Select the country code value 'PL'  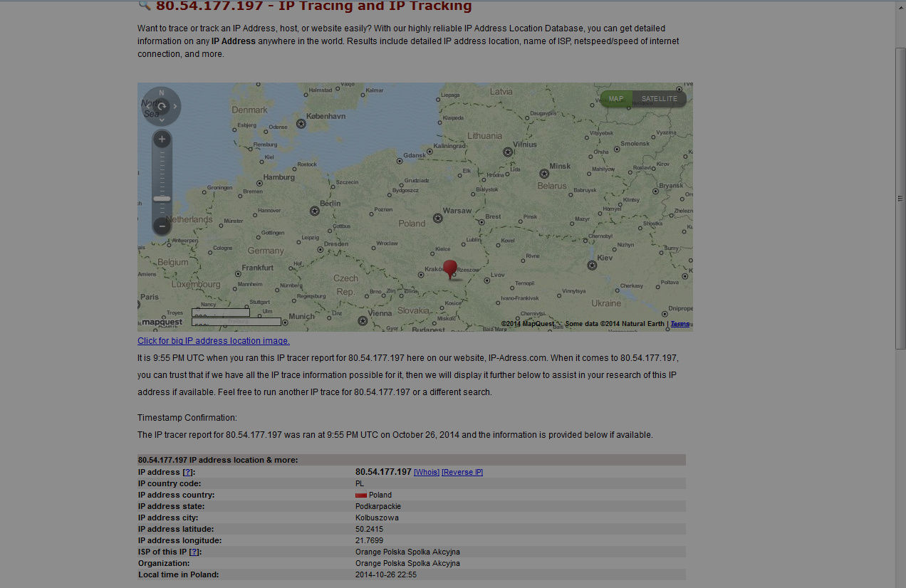pyautogui.click(x=360, y=483)
